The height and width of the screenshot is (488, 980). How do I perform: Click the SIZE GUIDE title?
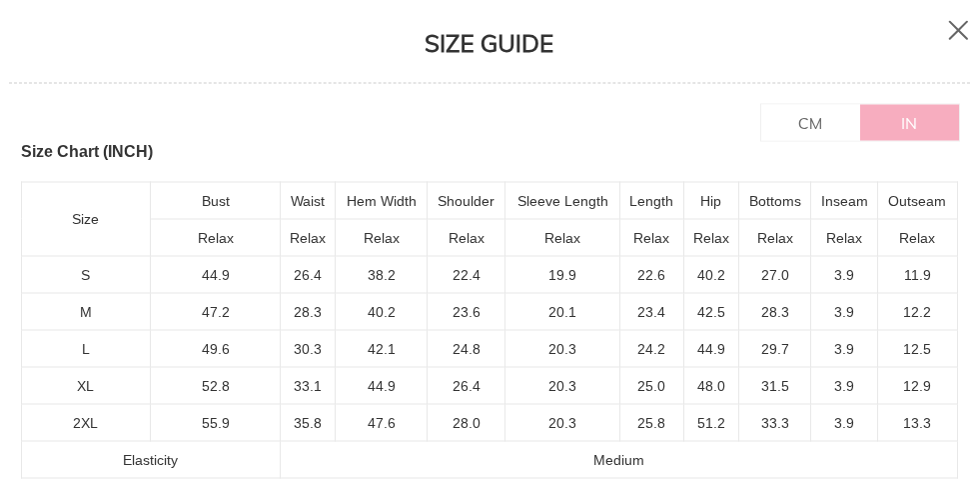489,44
